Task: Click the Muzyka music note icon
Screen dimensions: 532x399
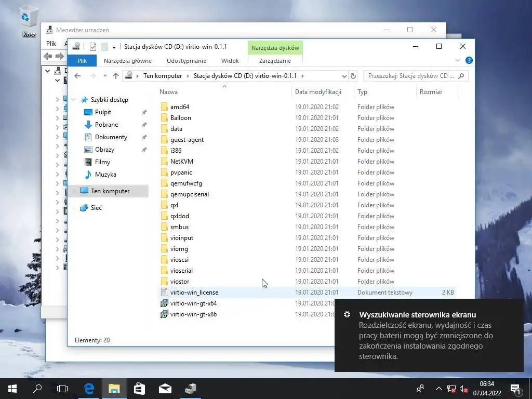Action: coord(88,175)
